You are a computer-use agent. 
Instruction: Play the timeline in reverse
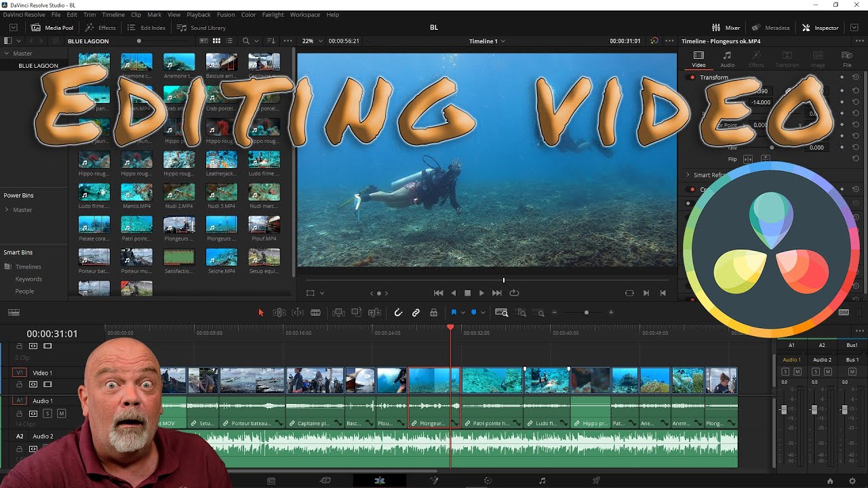point(454,293)
